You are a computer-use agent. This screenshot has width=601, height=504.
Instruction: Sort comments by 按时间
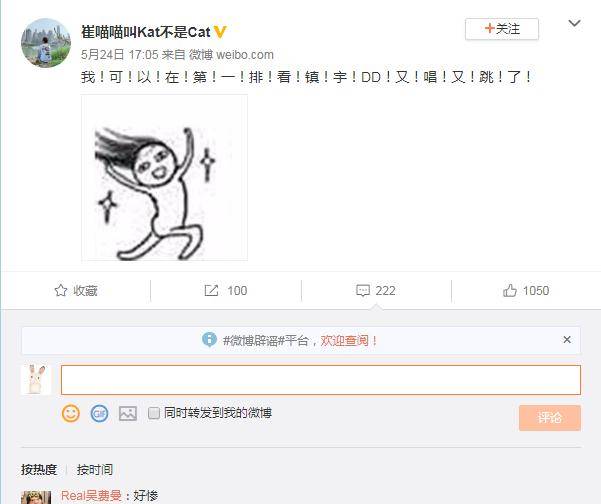pos(95,470)
